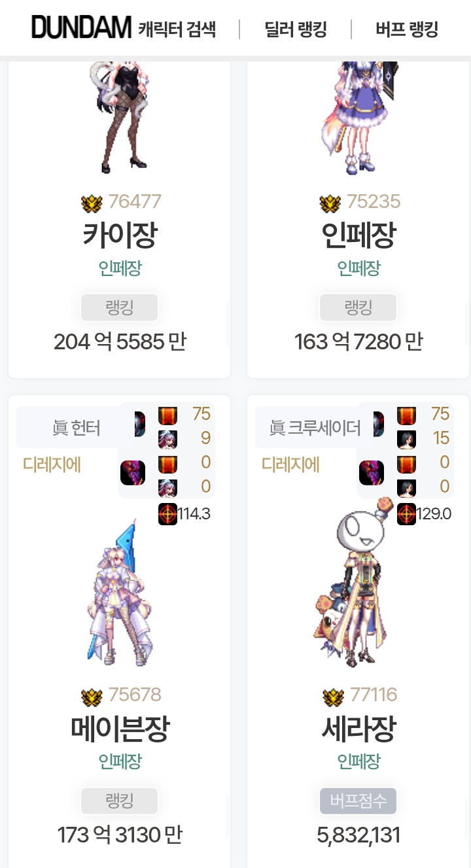This screenshot has height=868, width=471.
Task: Click gold rank emblem beside 76477
Action: point(92,203)
